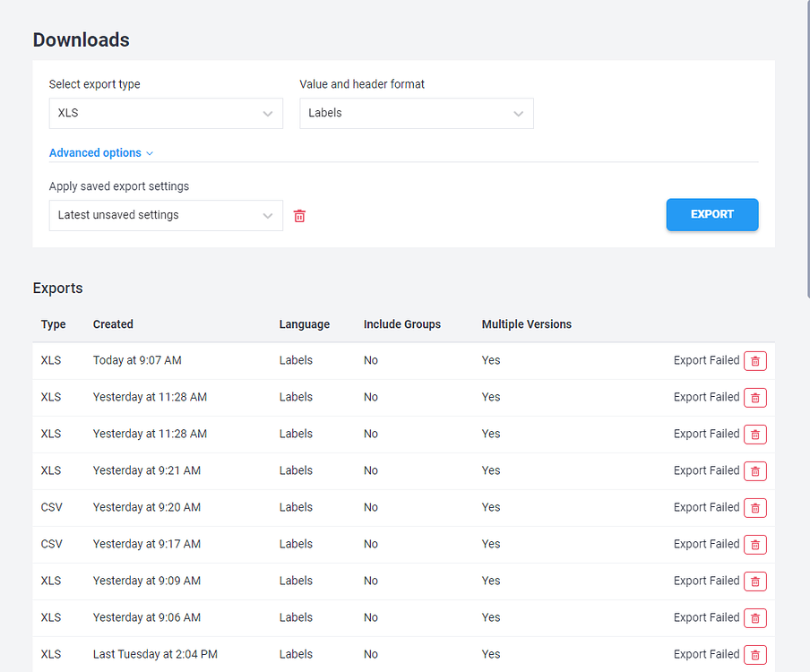Delete the XLS export from Yesterday 9:21 AM
This screenshot has width=810, height=672.
pos(754,471)
